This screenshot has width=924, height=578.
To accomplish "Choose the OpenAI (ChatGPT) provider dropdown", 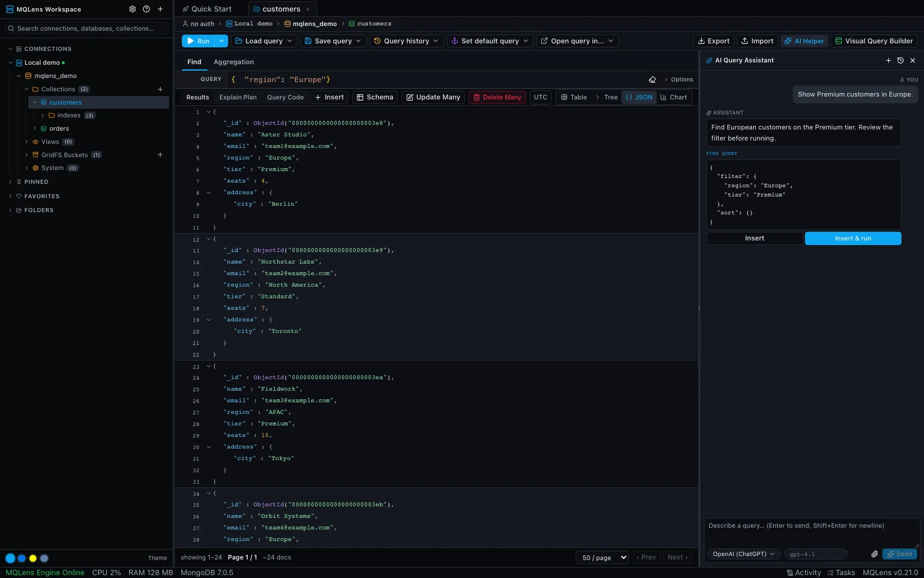I will click(744, 554).
